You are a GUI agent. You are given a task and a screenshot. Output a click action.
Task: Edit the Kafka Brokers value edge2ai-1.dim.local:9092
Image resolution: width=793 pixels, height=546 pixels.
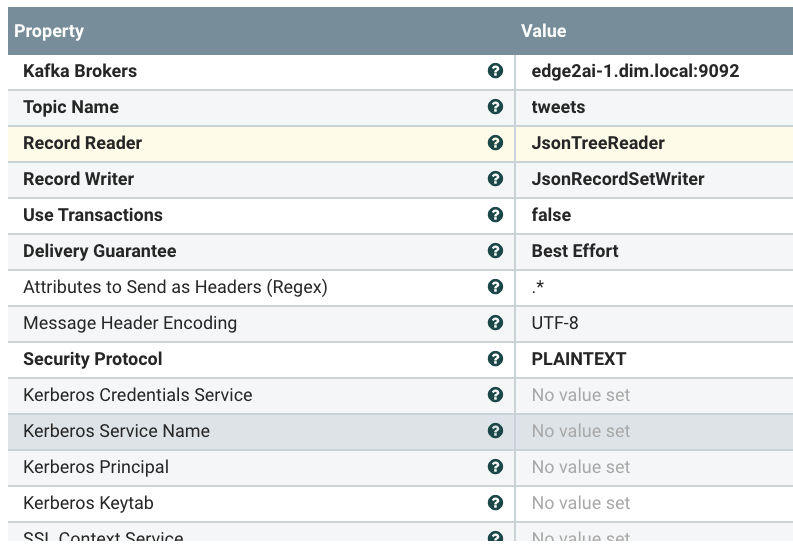635,71
